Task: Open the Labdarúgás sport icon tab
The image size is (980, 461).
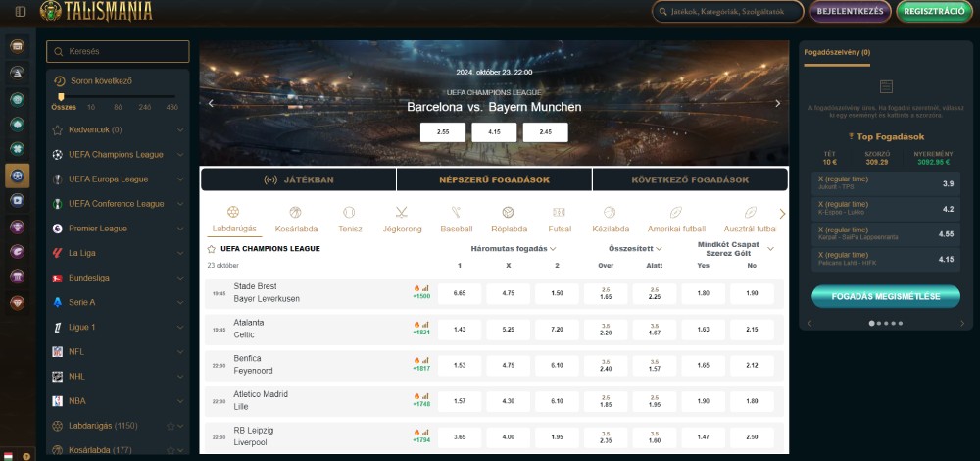Action: pos(233,212)
